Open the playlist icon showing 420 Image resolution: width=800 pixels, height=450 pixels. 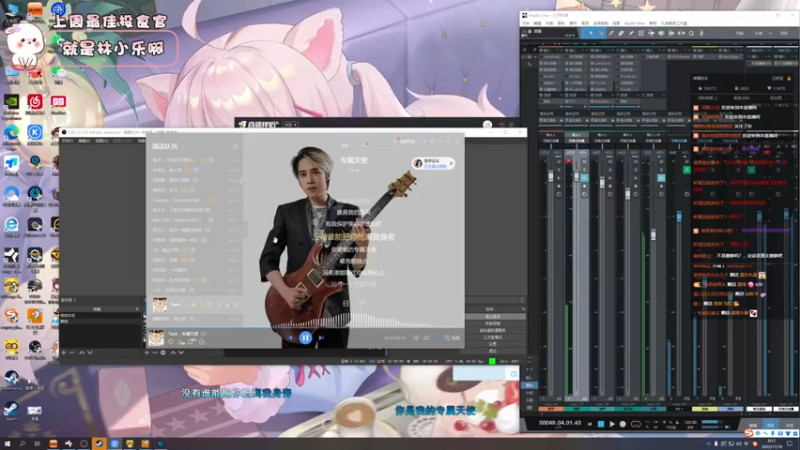(452, 338)
